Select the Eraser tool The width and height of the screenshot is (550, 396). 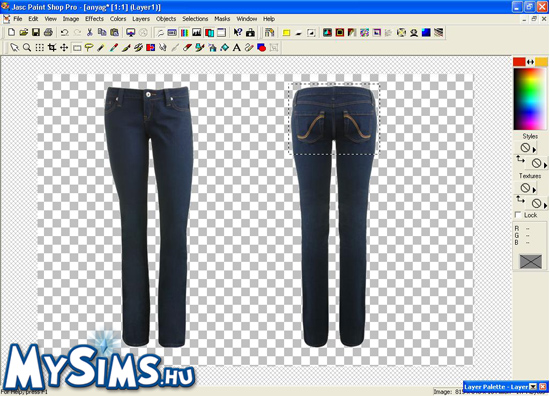point(187,47)
